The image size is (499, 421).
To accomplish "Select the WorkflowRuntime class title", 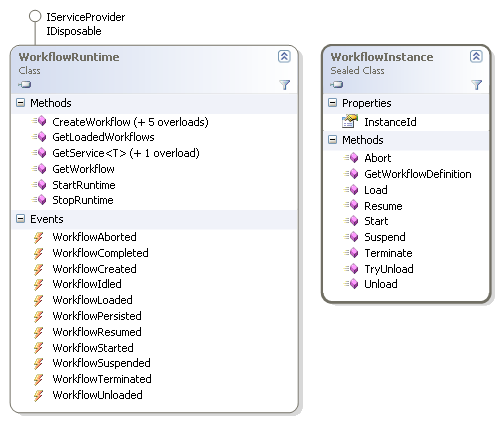I will 69,57.
